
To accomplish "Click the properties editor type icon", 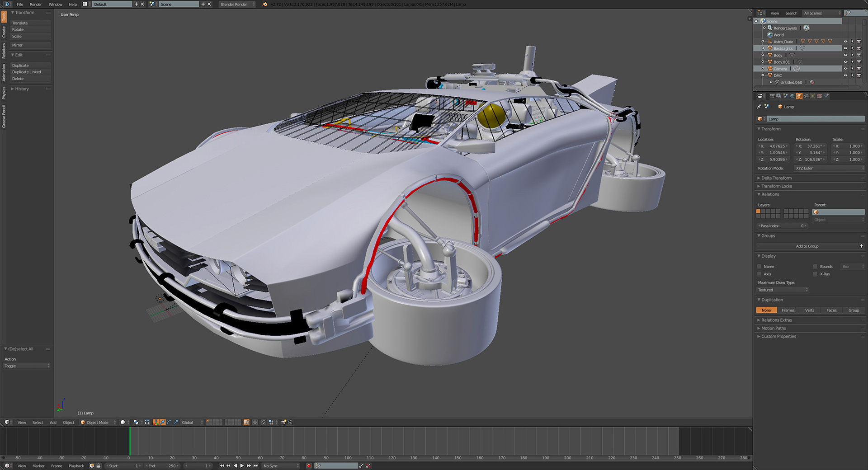I will coord(760,96).
